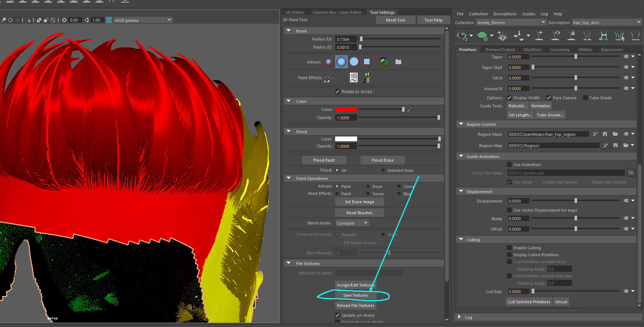Click the paint brush icon for Region Mask
Screen dimensions: 644x327
595,134
